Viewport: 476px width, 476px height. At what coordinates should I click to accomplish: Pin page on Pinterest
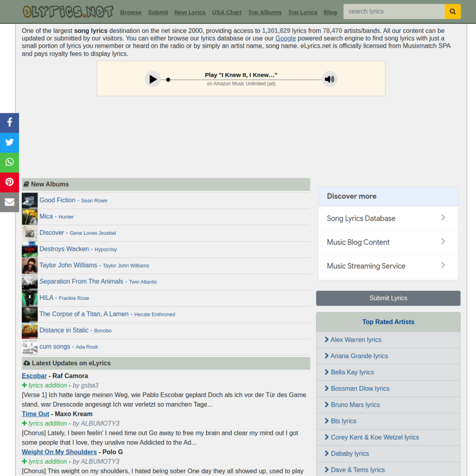(x=10, y=182)
